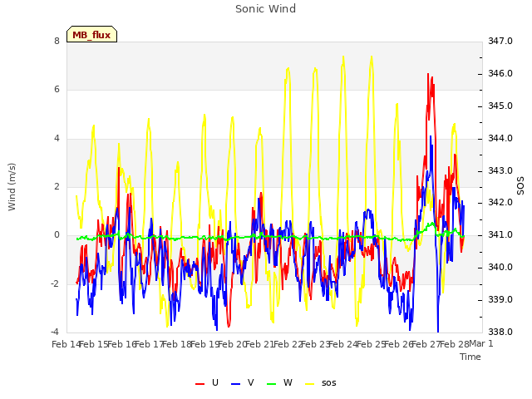This screenshot has width=532, height=399.
Task: Toggle the W series legend entry
Action: point(279,382)
